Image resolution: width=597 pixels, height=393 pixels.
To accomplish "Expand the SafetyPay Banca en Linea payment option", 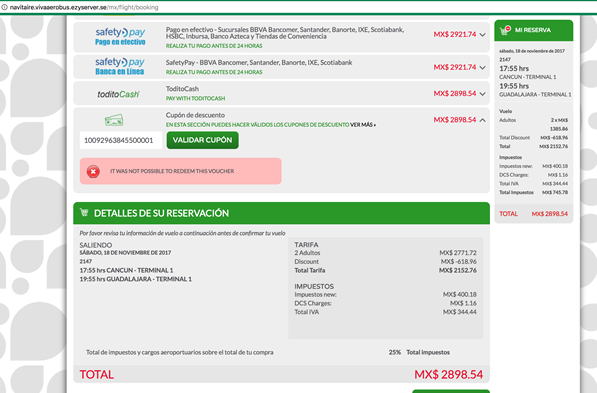I will pos(482,67).
